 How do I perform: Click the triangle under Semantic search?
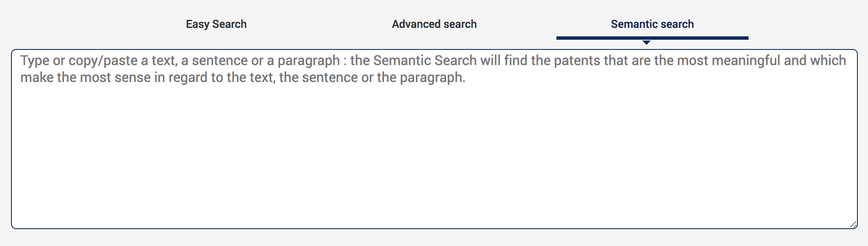646,42
